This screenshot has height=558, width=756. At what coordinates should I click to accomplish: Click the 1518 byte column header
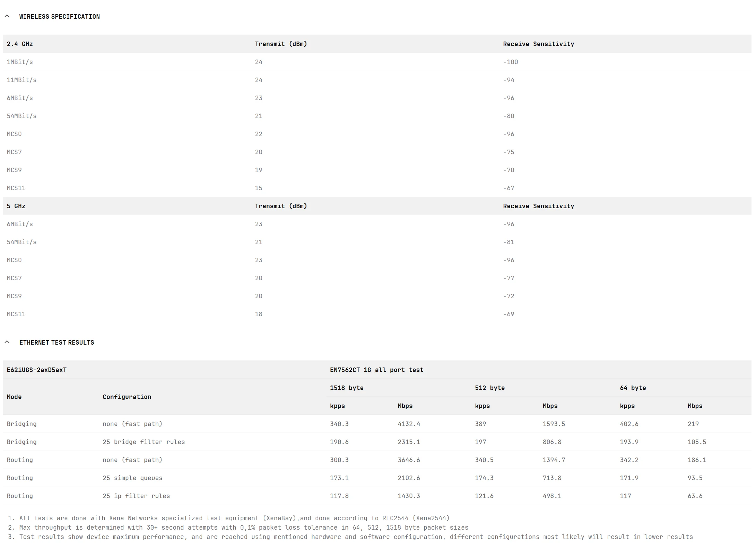(347, 388)
